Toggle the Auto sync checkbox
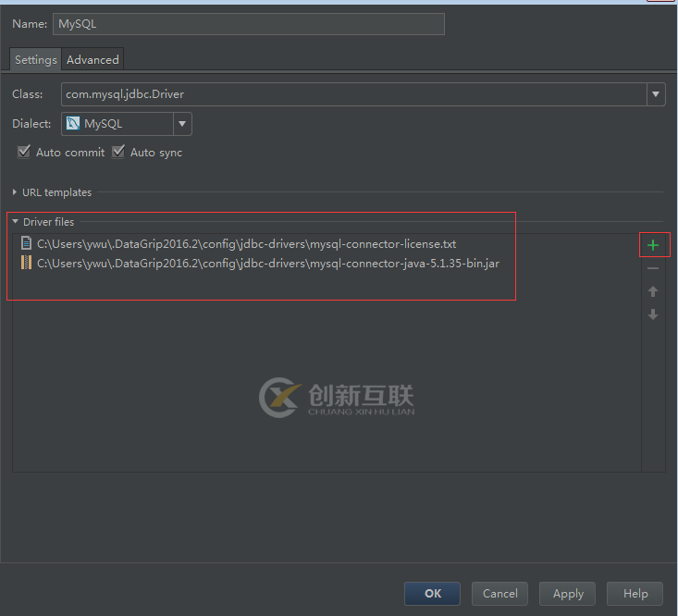The width and height of the screenshot is (678, 616). point(118,152)
